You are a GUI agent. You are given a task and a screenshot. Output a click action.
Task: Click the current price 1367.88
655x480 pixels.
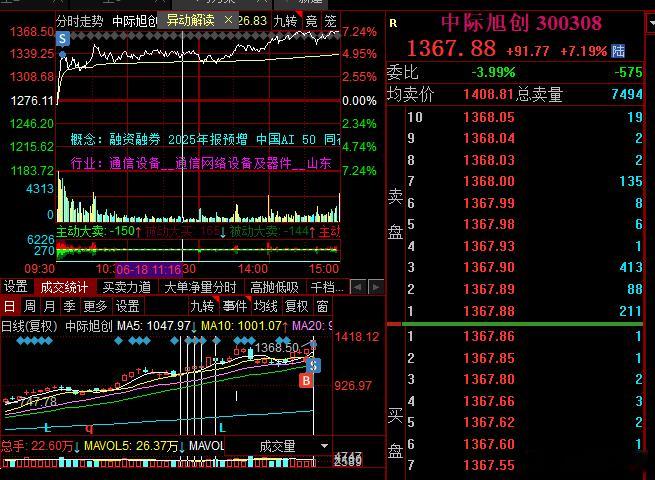point(451,48)
